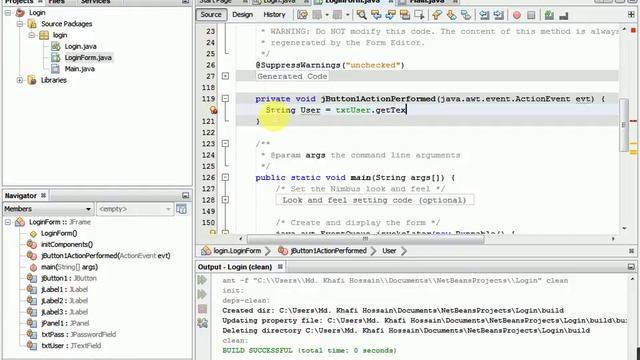Click the Find Selection magnifier icon
640x360 pixels.
coord(361,15)
